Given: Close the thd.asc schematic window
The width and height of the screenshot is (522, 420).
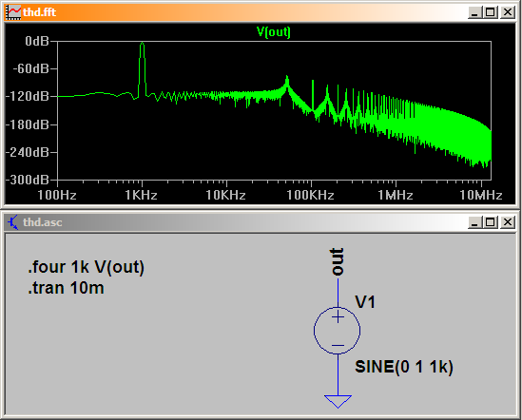Looking at the screenshot, I should (508, 222).
